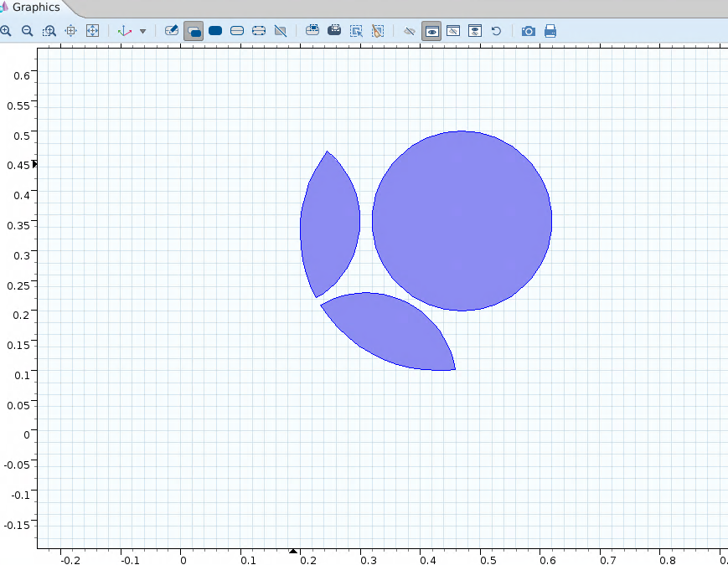The height and width of the screenshot is (565, 728).
Task: Click the diagonally struck-through rectangle icon
Action: [281, 31]
